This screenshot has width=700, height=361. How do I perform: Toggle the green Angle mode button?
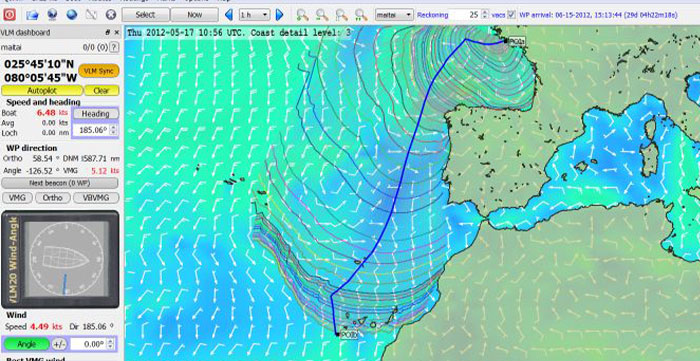(x=26, y=344)
